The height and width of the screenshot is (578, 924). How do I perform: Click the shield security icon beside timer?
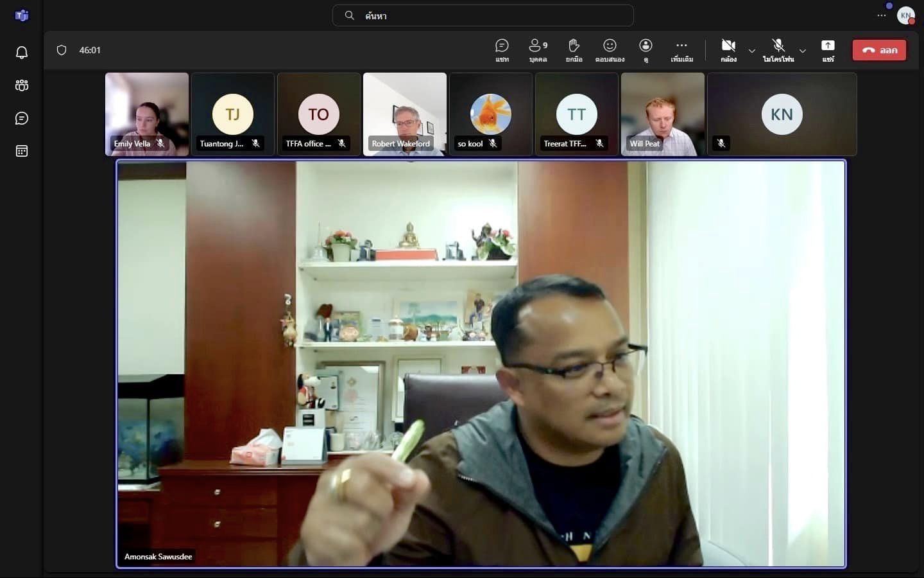62,50
